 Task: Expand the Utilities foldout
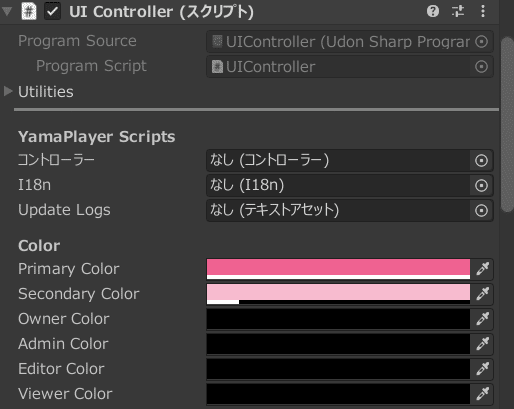[8, 91]
